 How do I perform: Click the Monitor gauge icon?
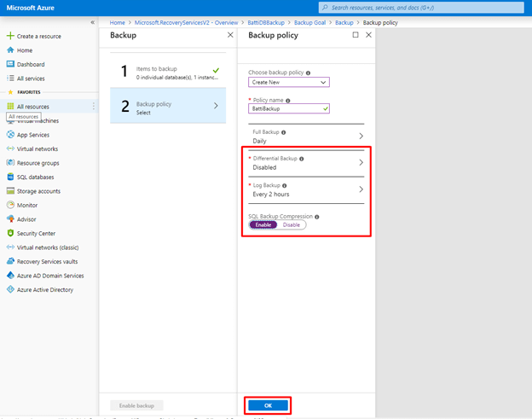pyautogui.click(x=10, y=205)
